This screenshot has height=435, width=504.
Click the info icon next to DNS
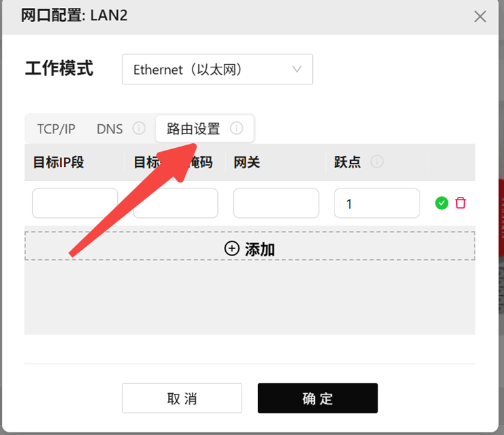[139, 128]
